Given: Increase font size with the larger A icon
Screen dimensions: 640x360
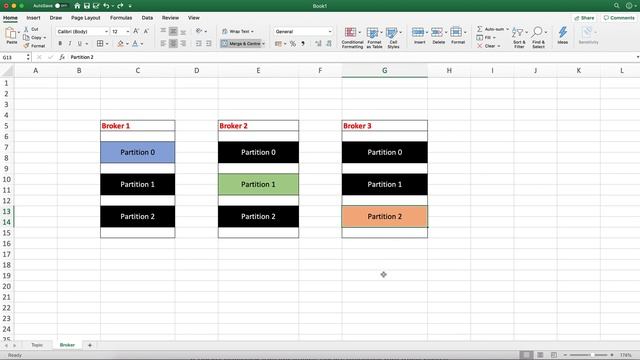Looking at the screenshot, I should point(136,31).
